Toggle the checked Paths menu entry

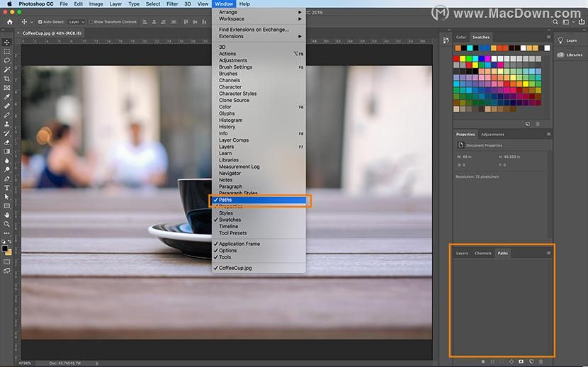[x=259, y=200]
